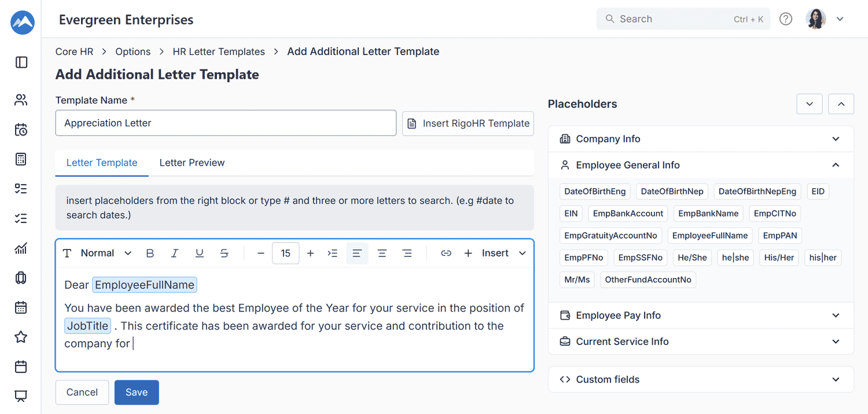Click Insert RigoHR Template button

[x=468, y=123]
